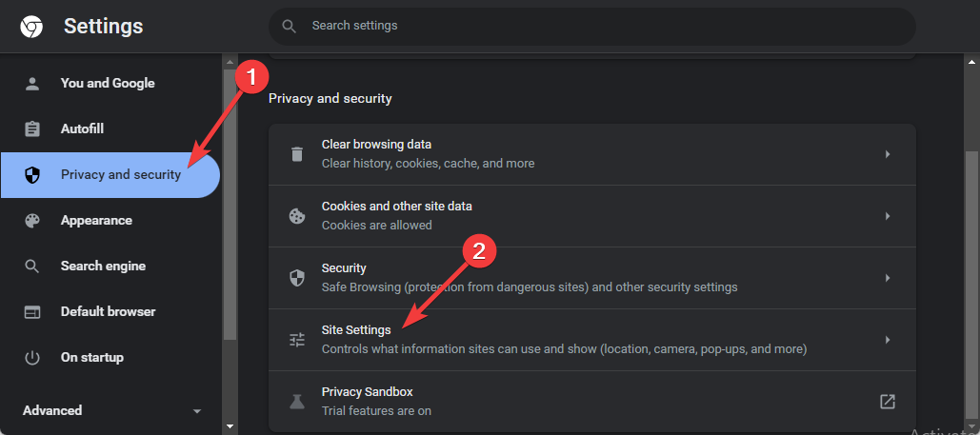Click the search magnifier icon
This screenshot has width=980, height=435.
coord(289,26)
